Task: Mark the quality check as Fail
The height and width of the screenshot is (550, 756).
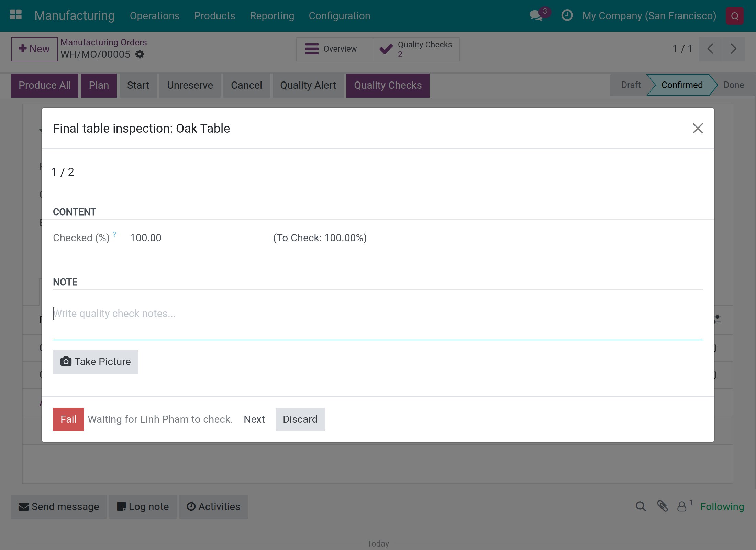Action: click(68, 419)
